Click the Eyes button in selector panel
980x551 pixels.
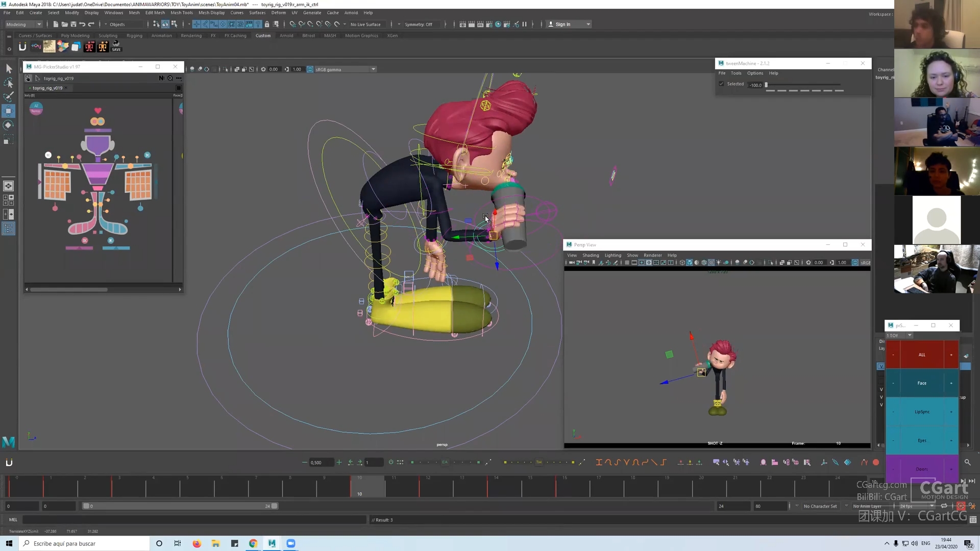tap(922, 440)
